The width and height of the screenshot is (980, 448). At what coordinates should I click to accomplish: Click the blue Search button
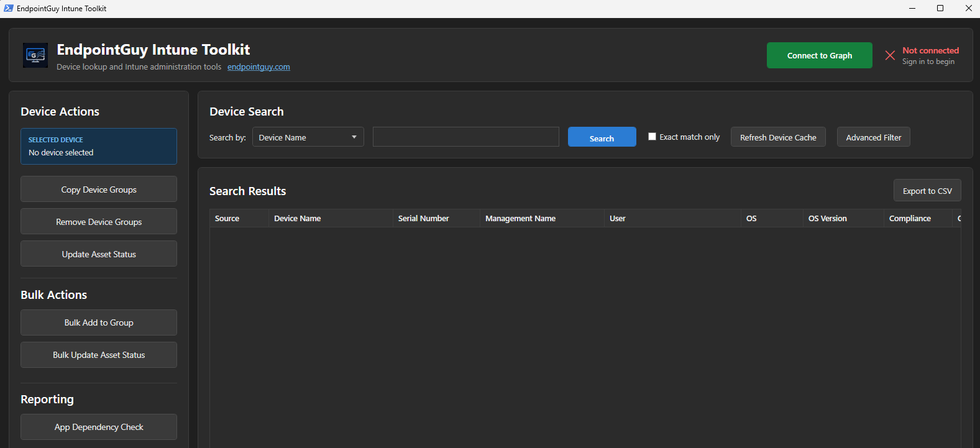(602, 137)
